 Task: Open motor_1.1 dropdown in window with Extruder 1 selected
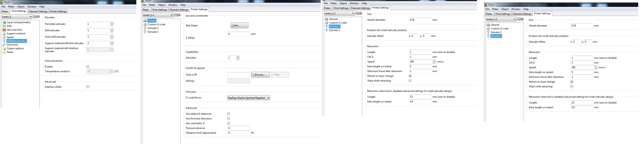coord(339,13)
